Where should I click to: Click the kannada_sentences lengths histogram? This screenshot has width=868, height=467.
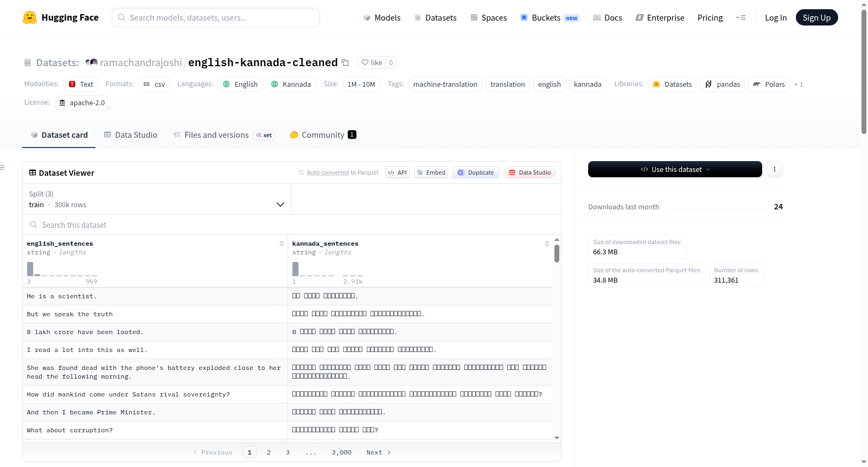click(328, 269)
